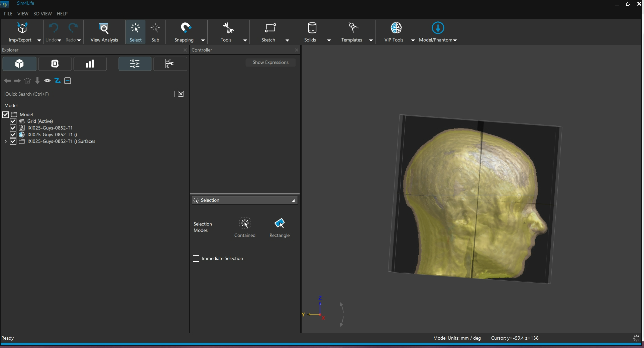This screenshot has height=348, width=644.
Task: Expand the IXI025-Guys-0852-T1 Surfaces folder
Action: click(x=6, y=142)
